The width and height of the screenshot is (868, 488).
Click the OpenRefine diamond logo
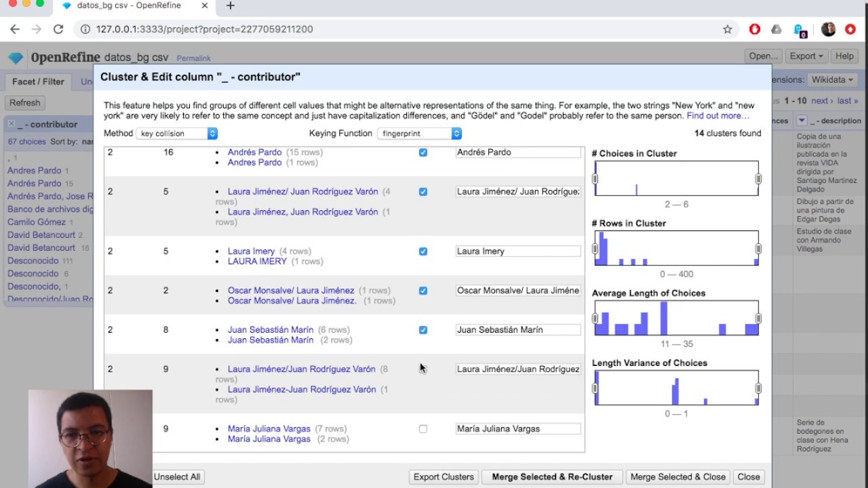[x=16, y=58]
